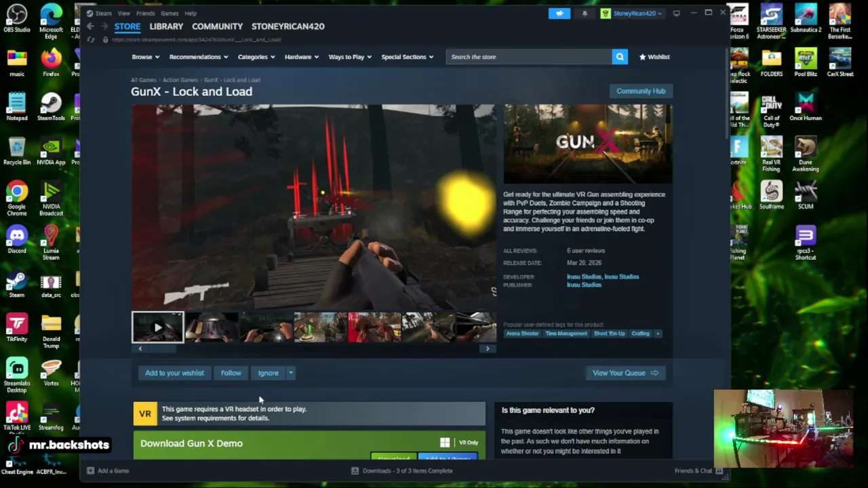Launch Google Chrome from the desktop
868x488 pixels.
17,198
